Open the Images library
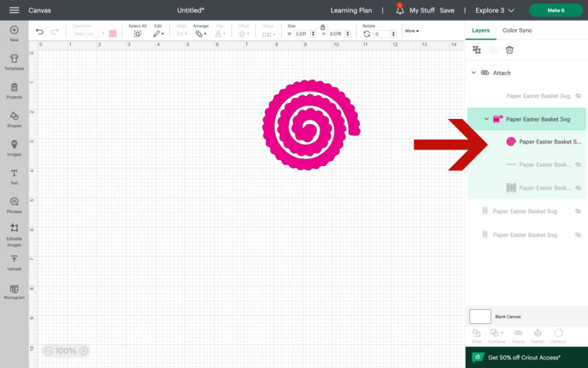The height and width of the screenshot is (368, 588). 14,148
